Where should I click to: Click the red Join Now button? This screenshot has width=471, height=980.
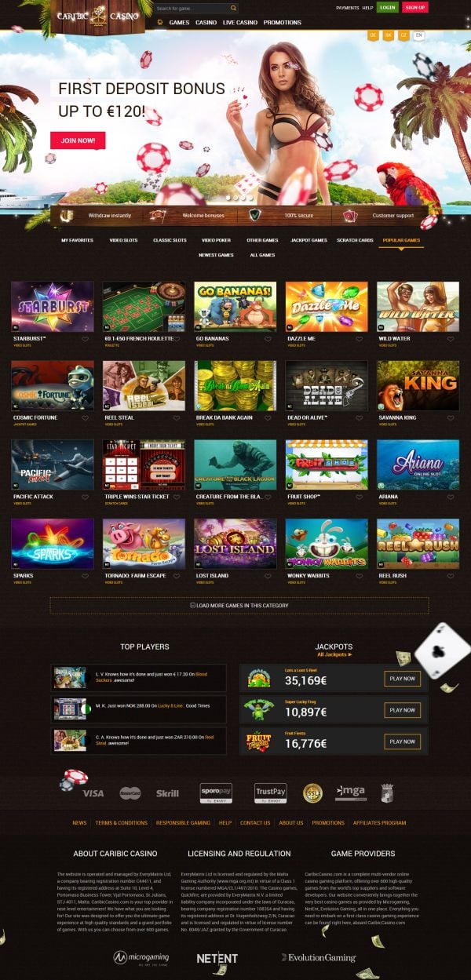click(x=78, y=140)
